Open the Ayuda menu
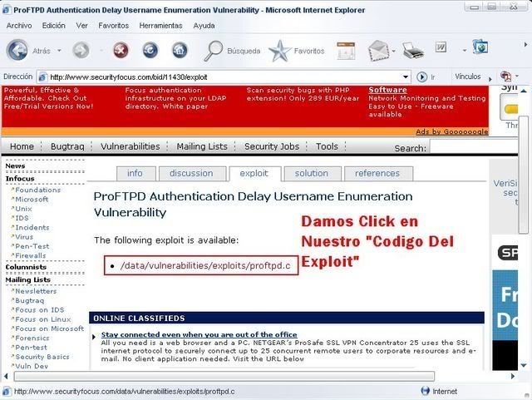This screenshot has height=400, width=532. coord(204,26)
